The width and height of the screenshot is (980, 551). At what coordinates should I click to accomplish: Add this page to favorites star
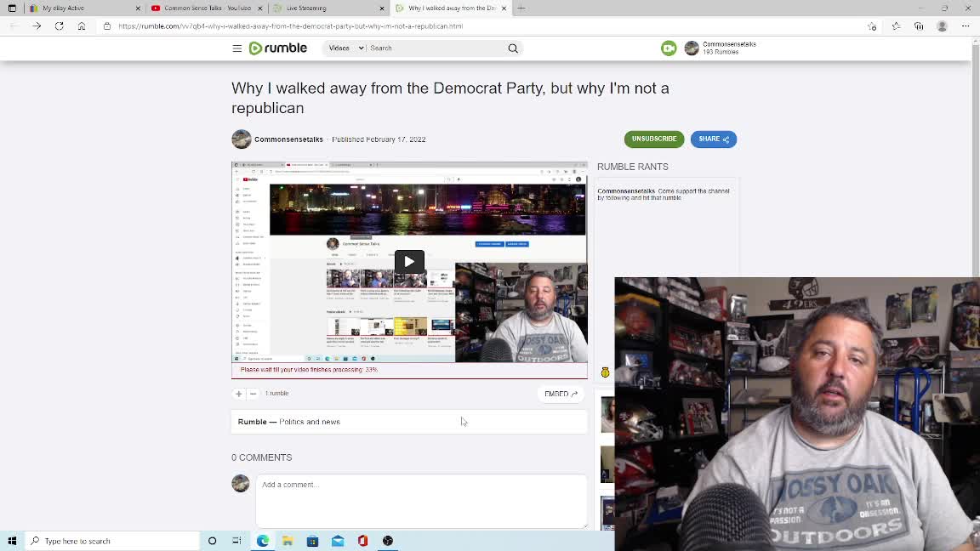(872, 26)
